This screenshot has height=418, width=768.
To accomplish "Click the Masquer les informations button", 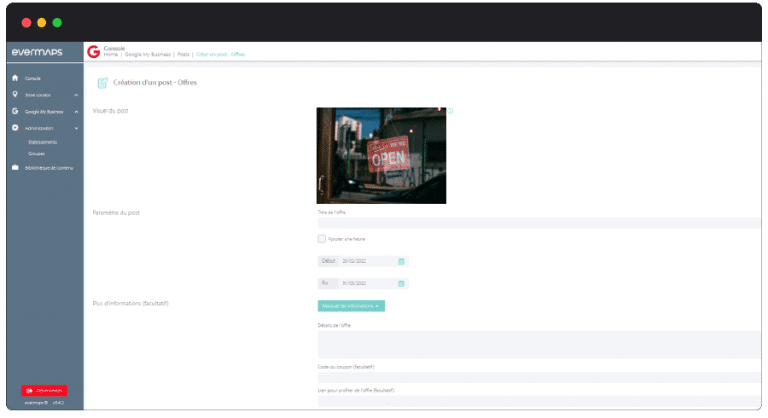I will click(351, 306).
